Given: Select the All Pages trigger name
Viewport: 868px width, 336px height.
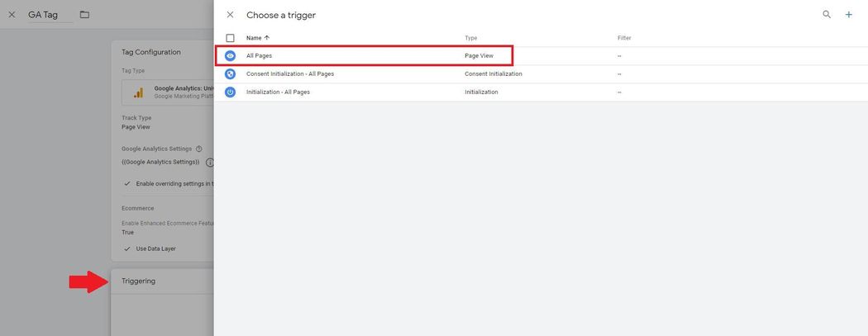Looking at the screenshot, I should click(259, 56).
